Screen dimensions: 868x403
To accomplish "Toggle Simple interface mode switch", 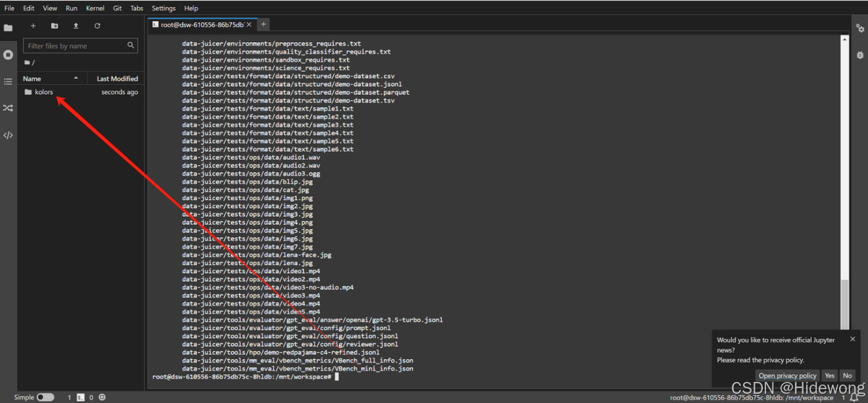I will click(x=45, y=397).
